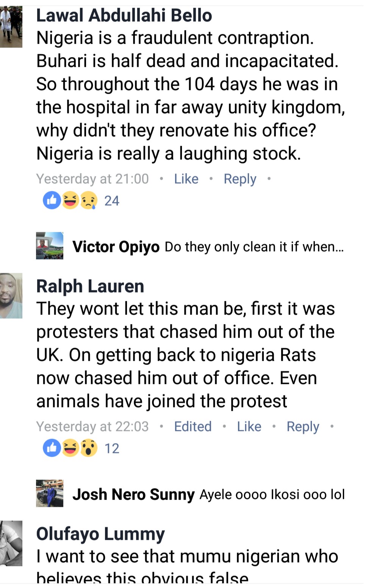Open Olufayo Lummy's profile picture
Viewport: 368px width, 588px height.
coord(11,544)
